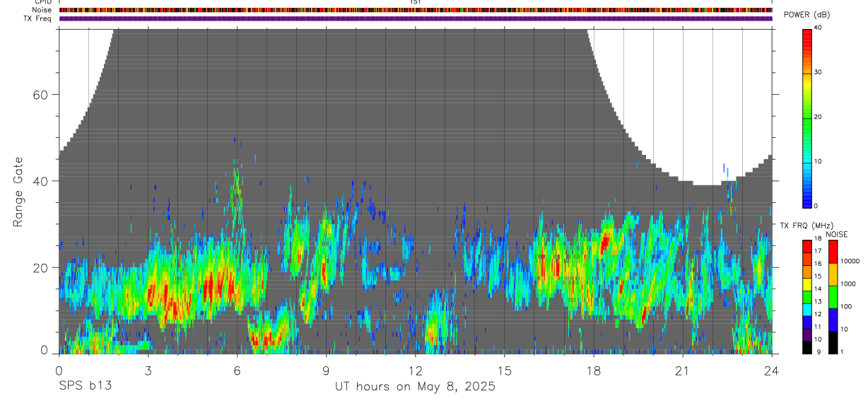Viewport: 868px width, 401px height.
Task: Click the UT hours on May 8, 2025 label
Action: (x=415, y=387)
